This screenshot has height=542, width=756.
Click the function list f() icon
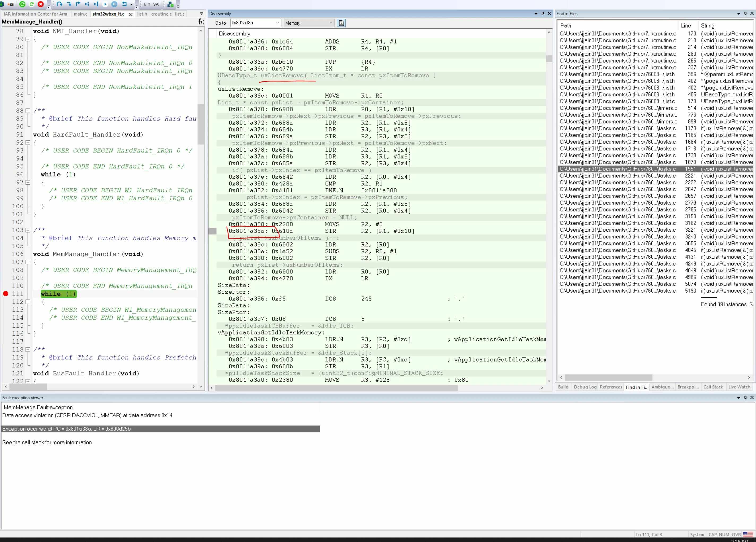(201, 22)
